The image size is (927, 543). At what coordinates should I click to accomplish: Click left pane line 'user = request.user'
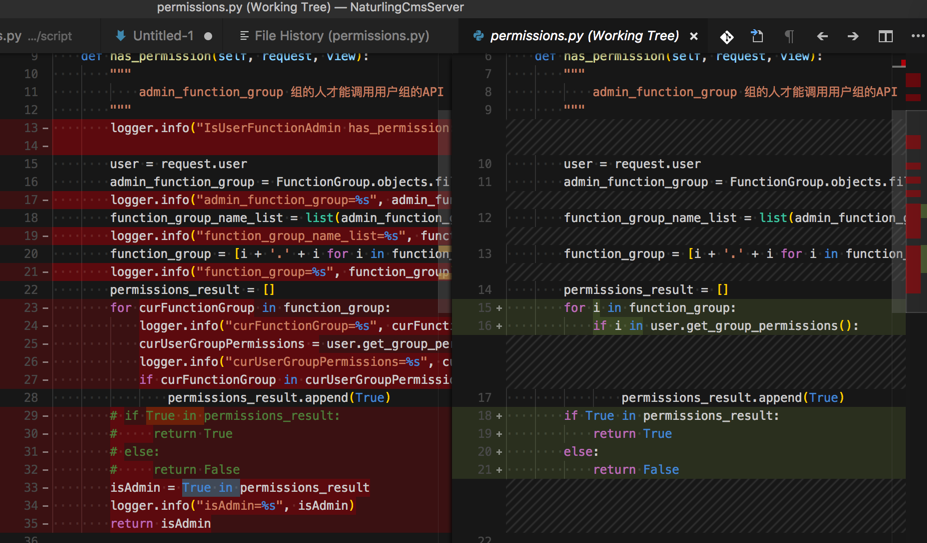click(179, 164)
